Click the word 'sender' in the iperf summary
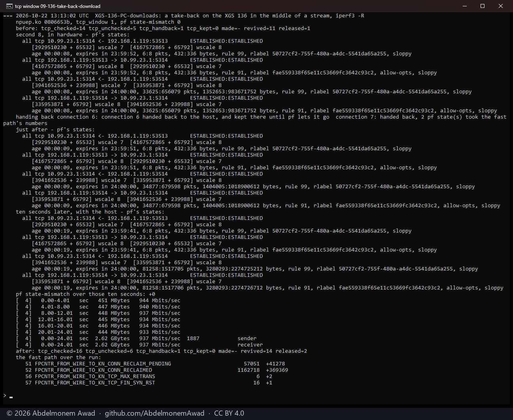 point(247,339)
